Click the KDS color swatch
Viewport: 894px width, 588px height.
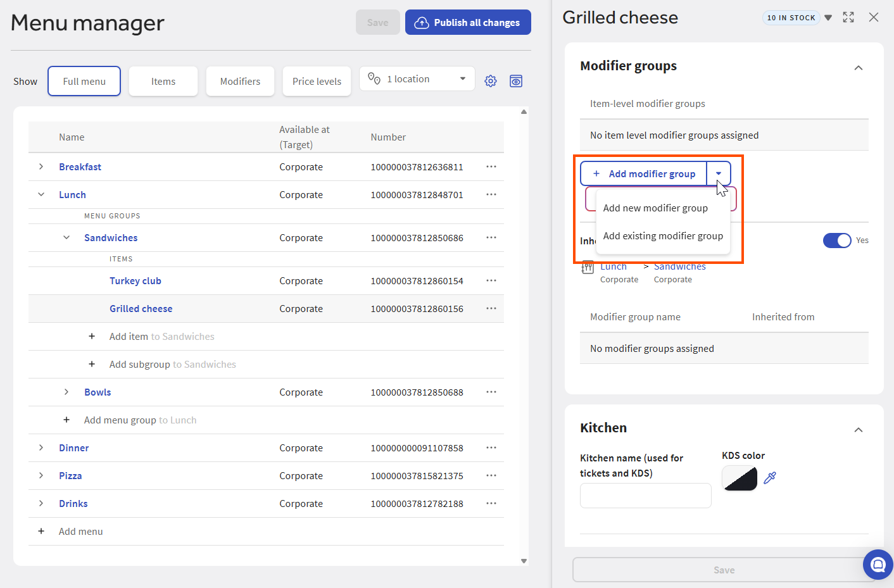coord(740,479)
